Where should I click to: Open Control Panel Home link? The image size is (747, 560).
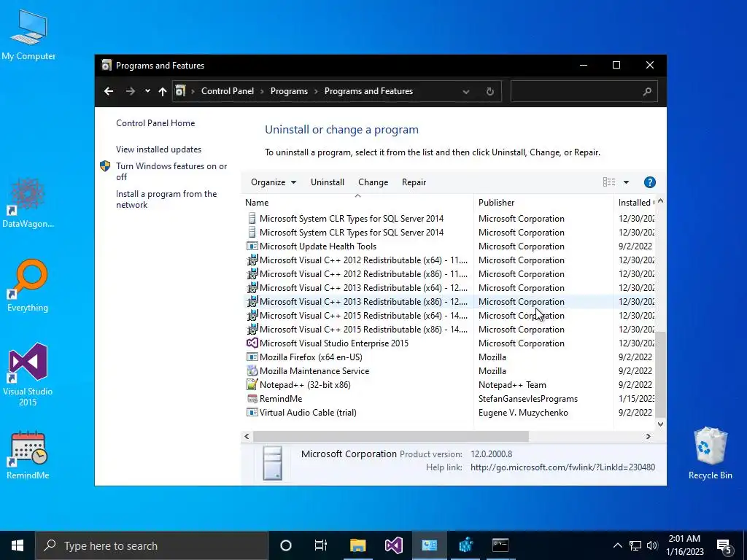[155, 122]
